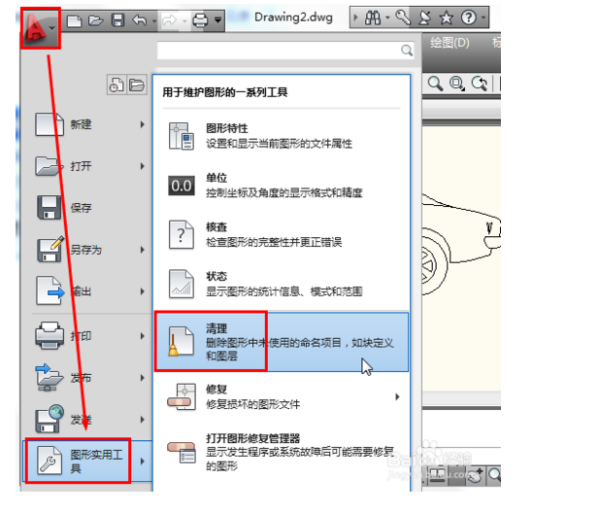Click the Redo arrow icon
The width and height of the screenshot is (600, 512).
point(170,20)
